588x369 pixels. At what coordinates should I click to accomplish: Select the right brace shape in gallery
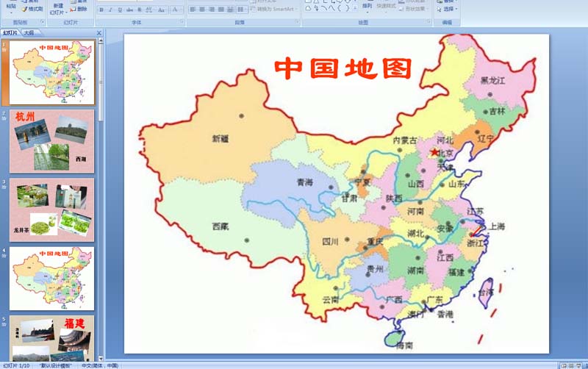(347, 8)
